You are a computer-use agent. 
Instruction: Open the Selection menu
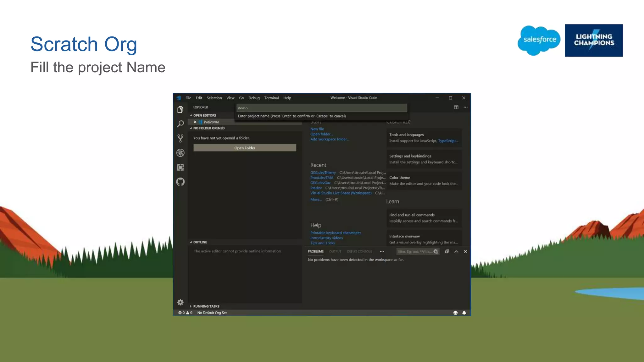click(x=214, y=98)
